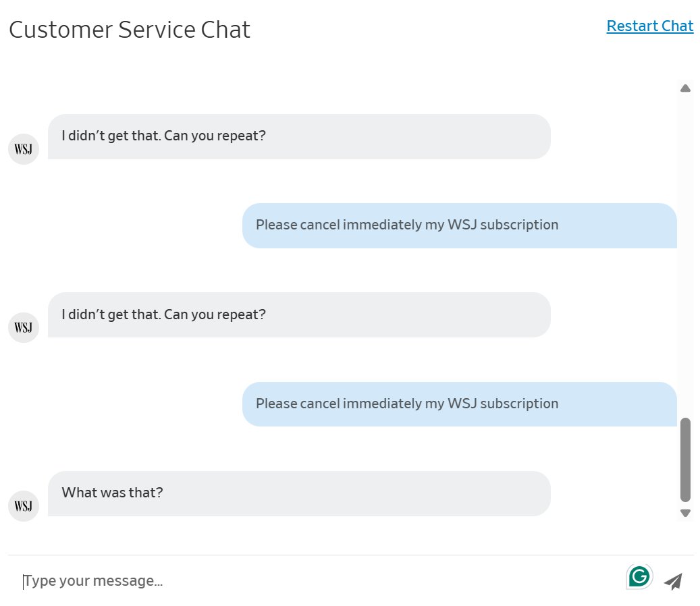Image resolution: width=700 pixels, height=606 pixels.
Task: Click the scrollbar down arrow
Action: [x=685, y=513]
